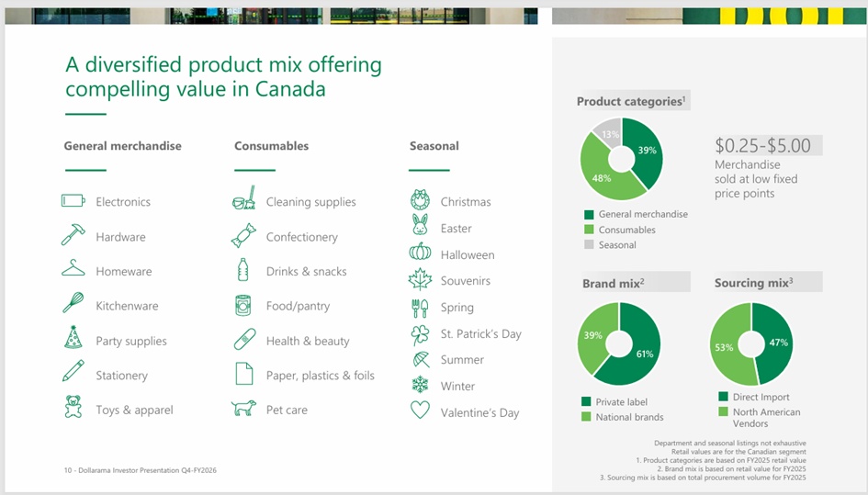Click the Cleaning supplies bucket icon
Screen dimensions: 868x495
coord(243,199)
